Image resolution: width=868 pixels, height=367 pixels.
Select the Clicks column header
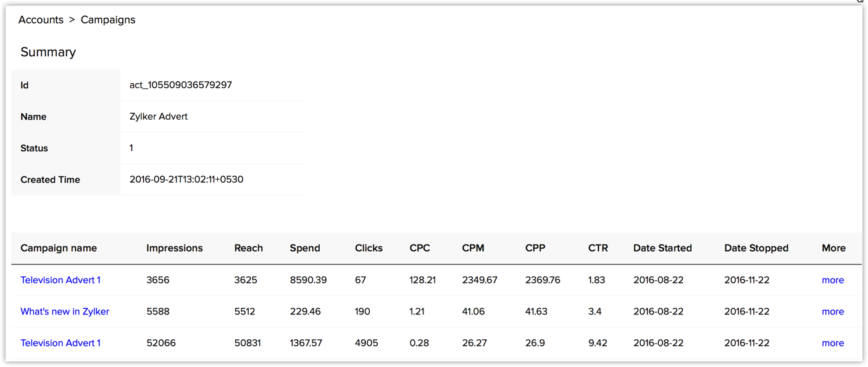tap(369, 248)
